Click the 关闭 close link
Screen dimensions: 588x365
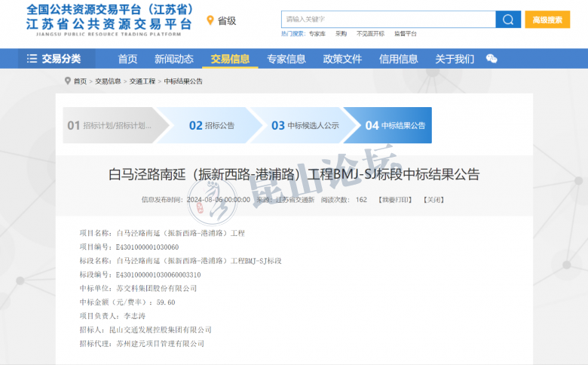(433, 200)
